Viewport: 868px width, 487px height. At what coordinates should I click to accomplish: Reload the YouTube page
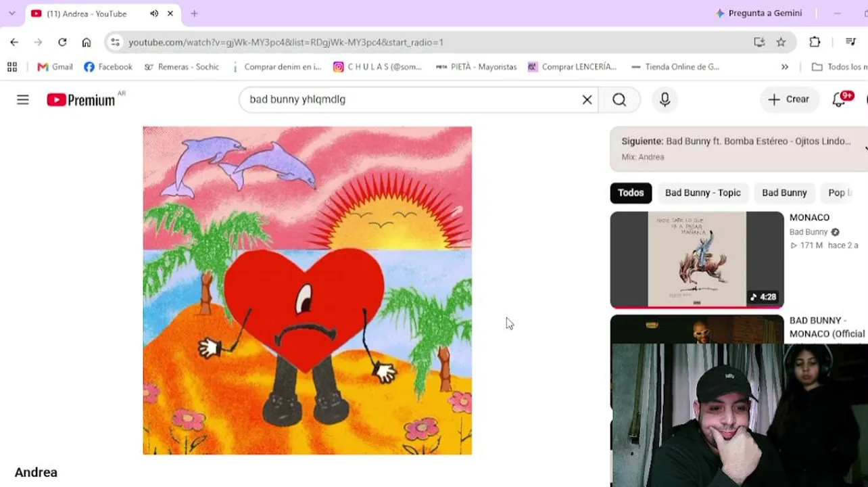tap(62, 42)
